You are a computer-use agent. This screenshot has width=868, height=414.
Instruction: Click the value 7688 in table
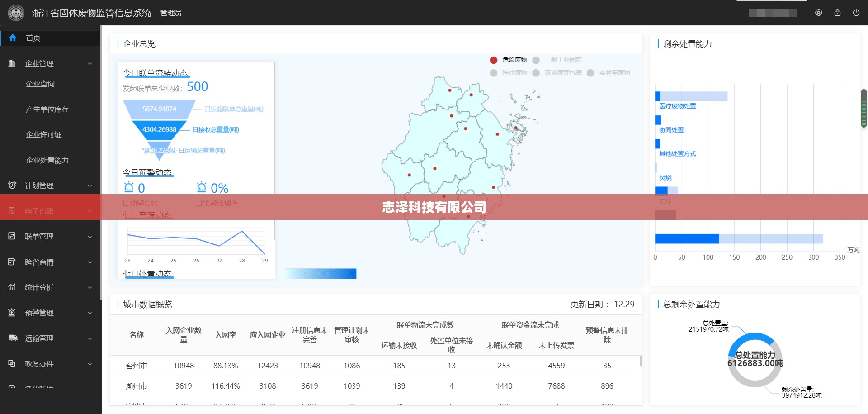[557, 386]
